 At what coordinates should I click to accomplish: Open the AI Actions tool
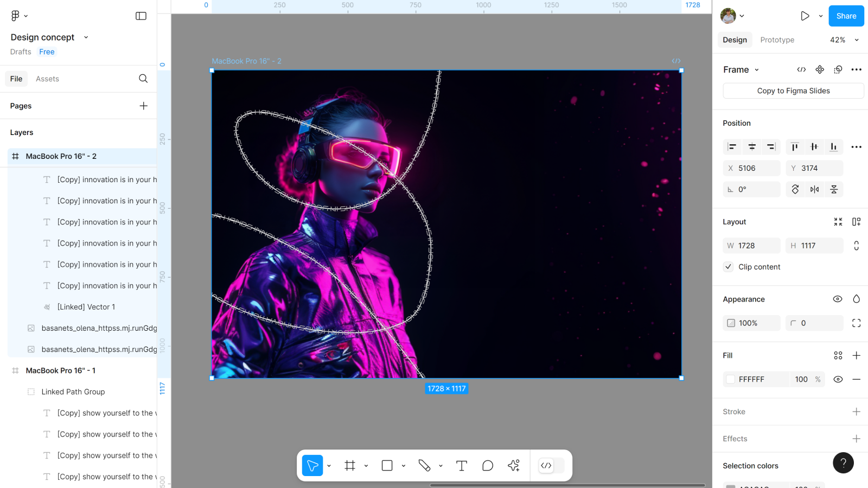(x=513, y=466)
